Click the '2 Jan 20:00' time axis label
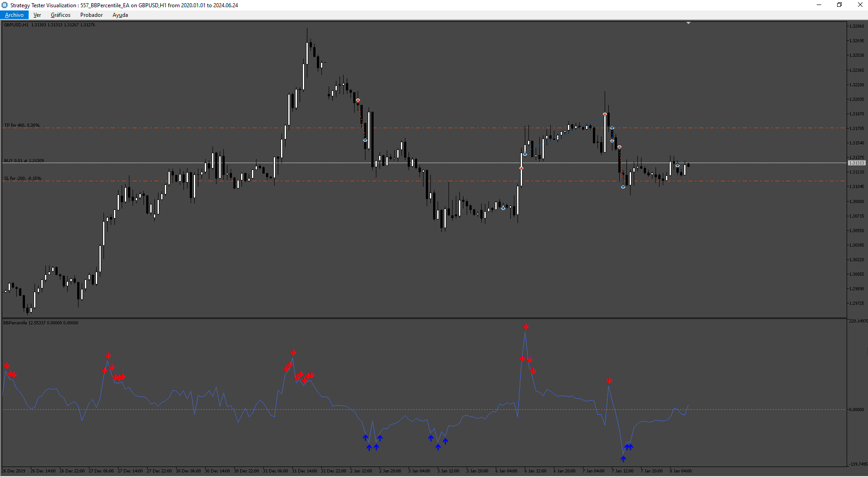This screenshot has width=868, height=477. [x=390, y=471]
